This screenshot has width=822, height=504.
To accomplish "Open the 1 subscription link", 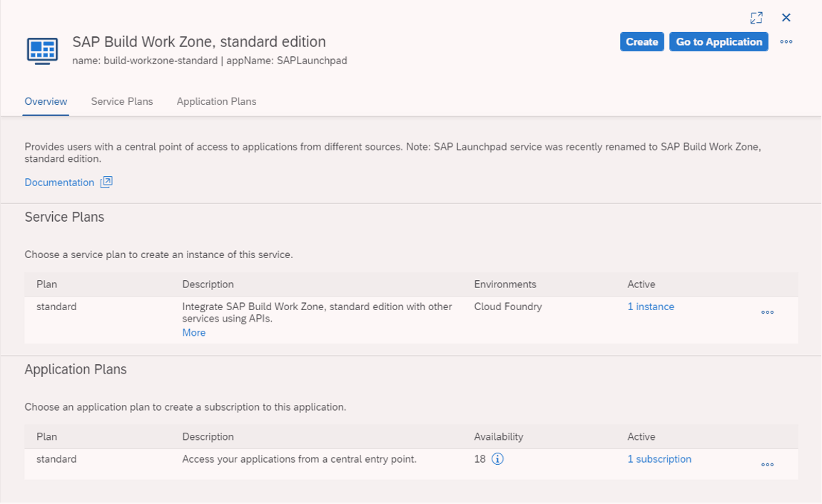I will pyautogui.click(x=659, y=459).
